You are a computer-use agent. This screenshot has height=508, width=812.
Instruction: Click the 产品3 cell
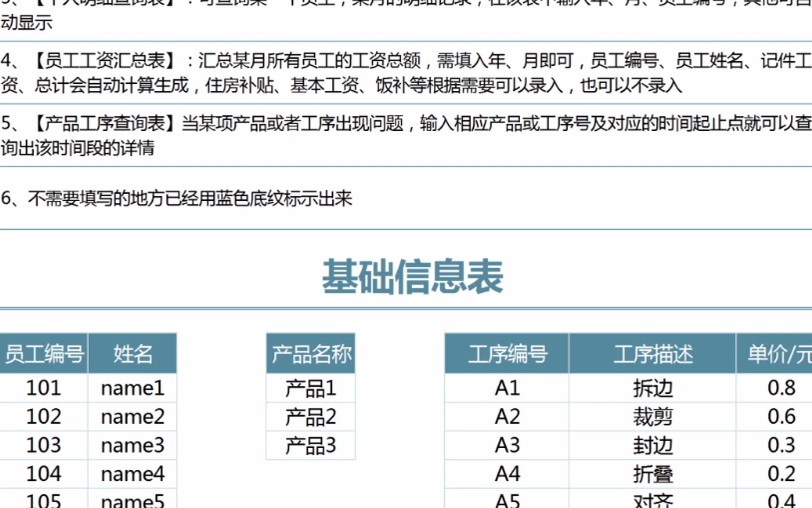[311, 445]
